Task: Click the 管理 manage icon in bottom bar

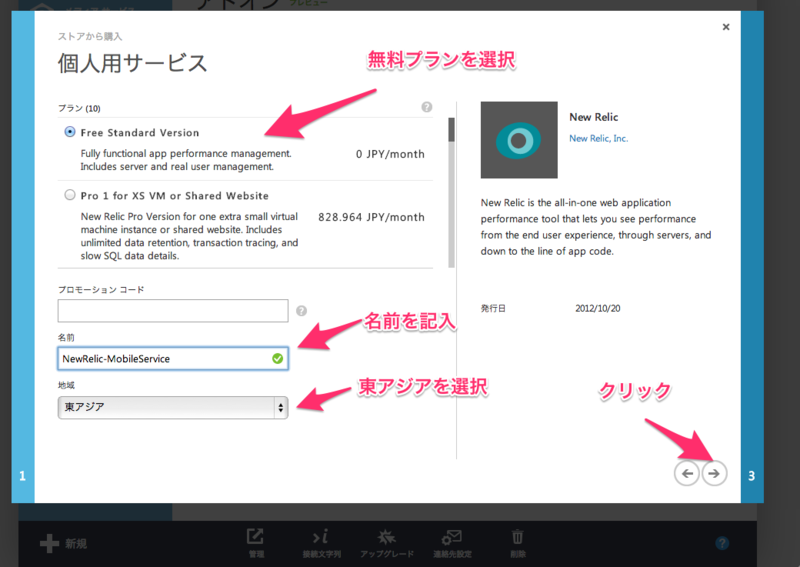Action: click(x=255, y=537)
